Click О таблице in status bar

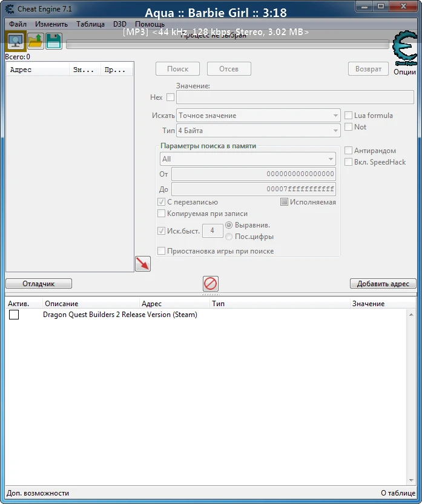398,493
